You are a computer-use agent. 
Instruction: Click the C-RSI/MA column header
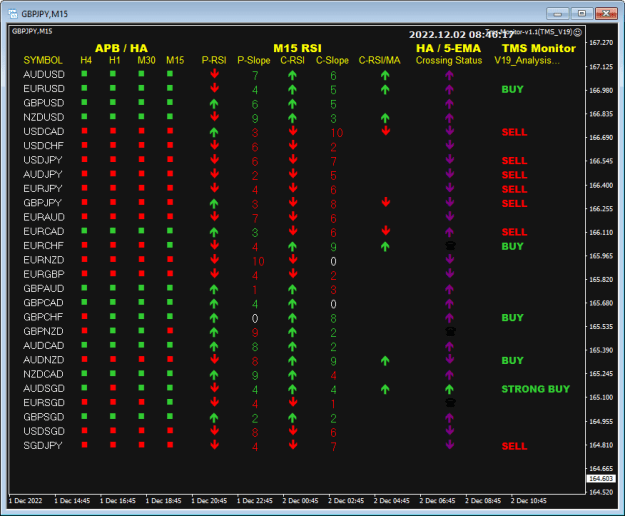click(379, 61)
